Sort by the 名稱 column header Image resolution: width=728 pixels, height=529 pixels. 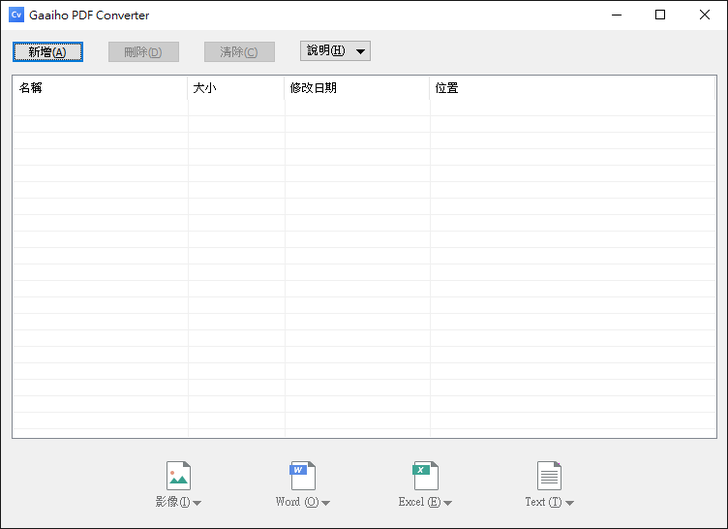coord(100,88)
